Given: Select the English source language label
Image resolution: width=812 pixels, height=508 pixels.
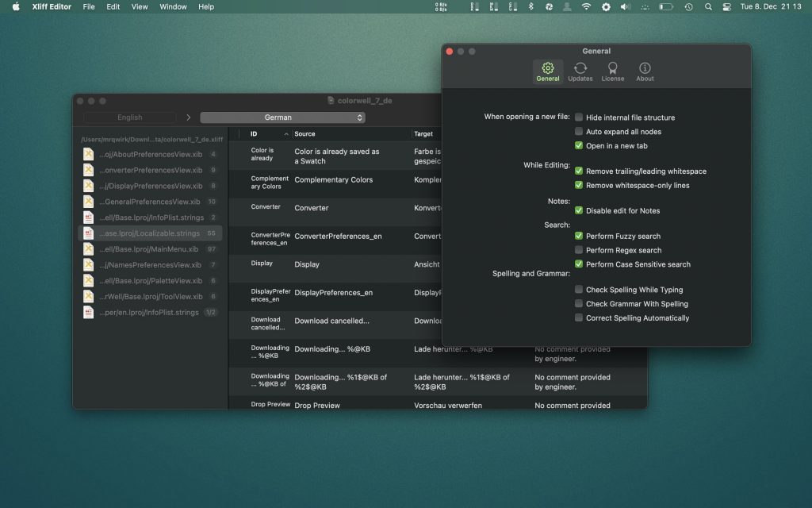Looking at the screenshot, I should tap(129, 117).
